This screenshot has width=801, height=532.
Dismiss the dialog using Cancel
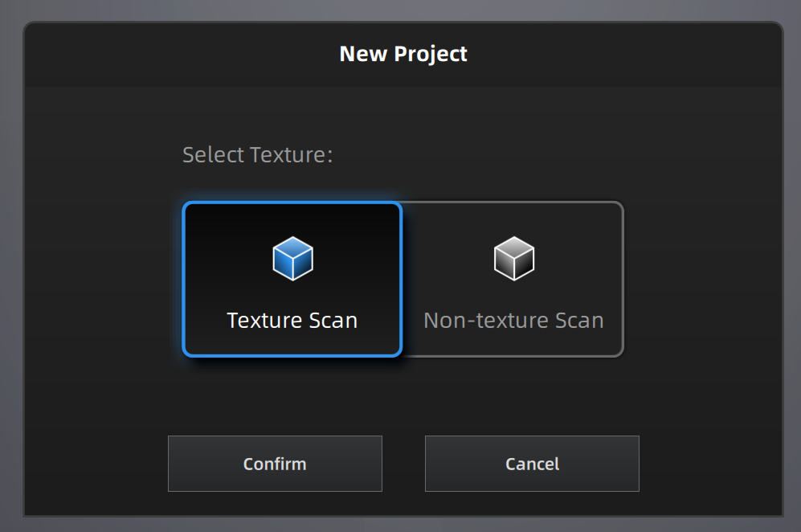tap(532, 464)
